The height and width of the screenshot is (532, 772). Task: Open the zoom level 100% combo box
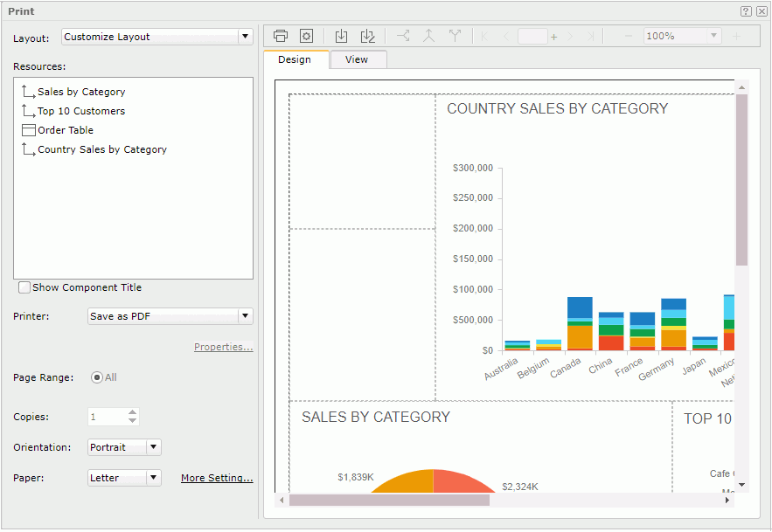click(682, 36)
